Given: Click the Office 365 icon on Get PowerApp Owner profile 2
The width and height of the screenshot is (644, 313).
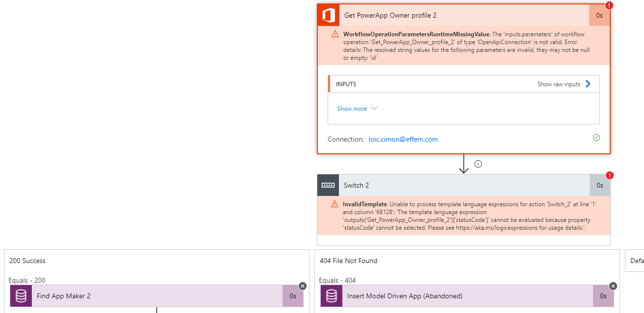Looking at the screenshot, I should click(328, 15).
